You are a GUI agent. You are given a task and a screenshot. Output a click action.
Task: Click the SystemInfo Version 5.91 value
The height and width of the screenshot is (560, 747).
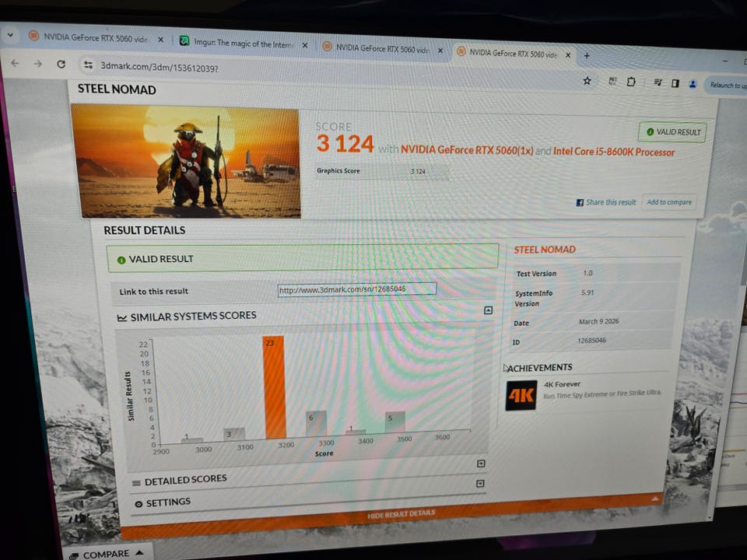pos(587,292)
